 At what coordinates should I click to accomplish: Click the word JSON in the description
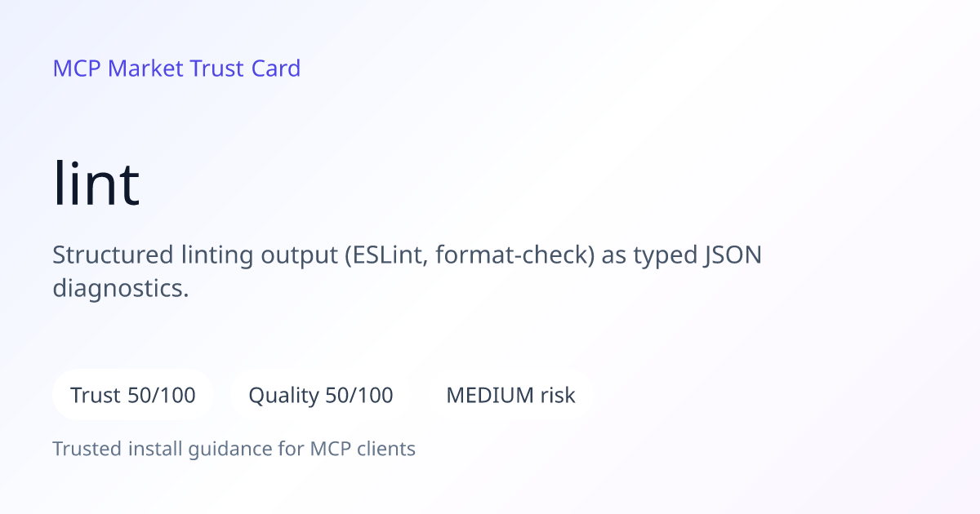(732, 256)
